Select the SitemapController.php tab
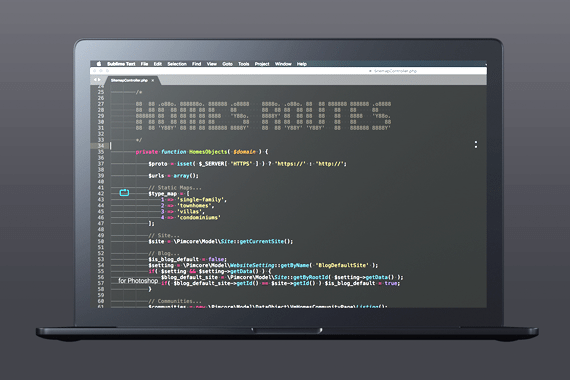Viewport: 570px width, 380px height. coord(129,80)
